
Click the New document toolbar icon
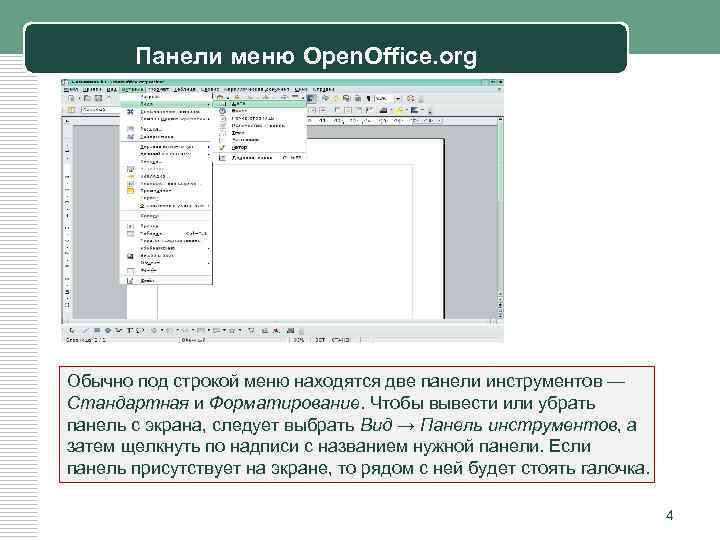coord(71,98)
